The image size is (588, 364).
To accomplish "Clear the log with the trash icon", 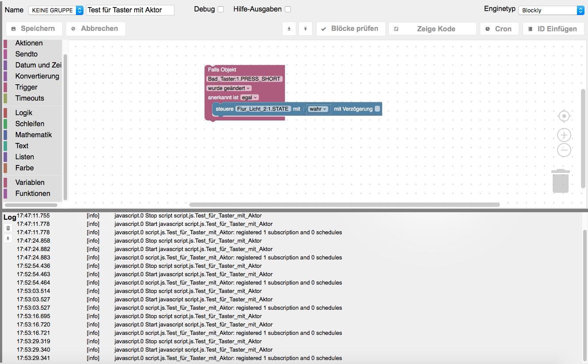I will (x=8, y=228).
